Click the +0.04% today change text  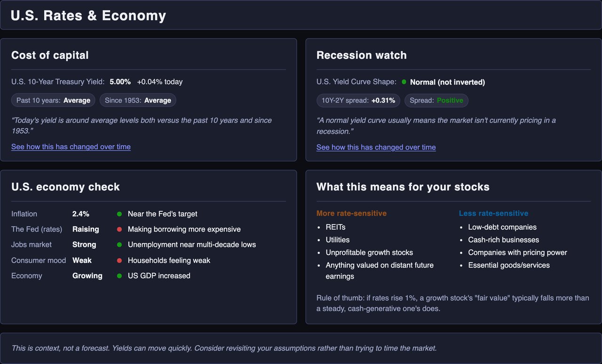(x=160, y=82)
